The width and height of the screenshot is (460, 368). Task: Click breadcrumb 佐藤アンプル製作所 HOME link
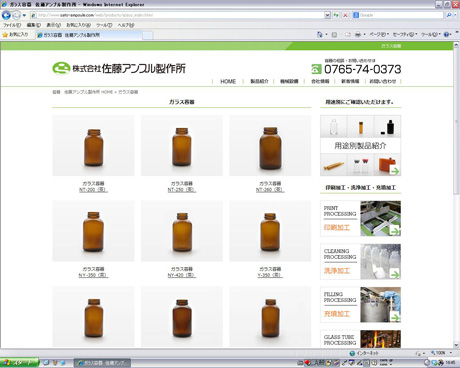click(89, 92)
